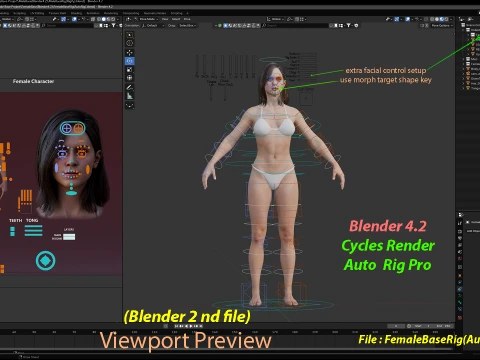Image resolution: width=480 pixels, height=360 pixels.
Task: Click the leftmost facial slider above the character
Action: pyautogui.click(x=197, y=65)
